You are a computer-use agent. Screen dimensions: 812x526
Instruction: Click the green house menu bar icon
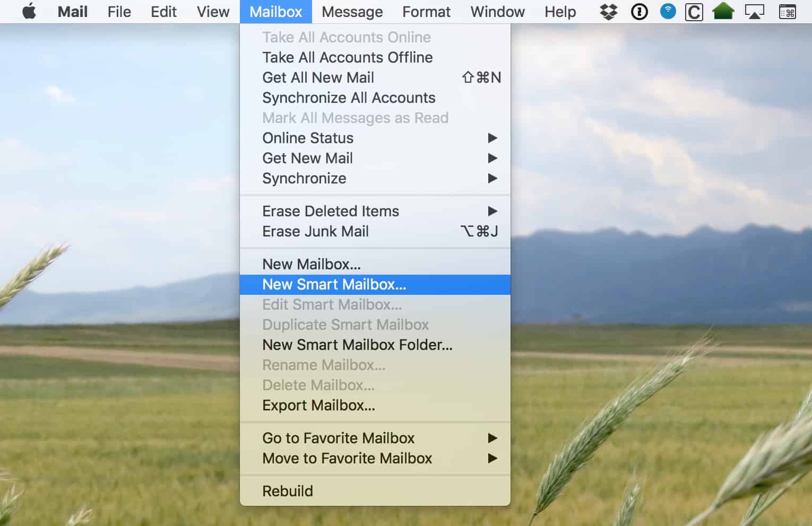[723, 11]
